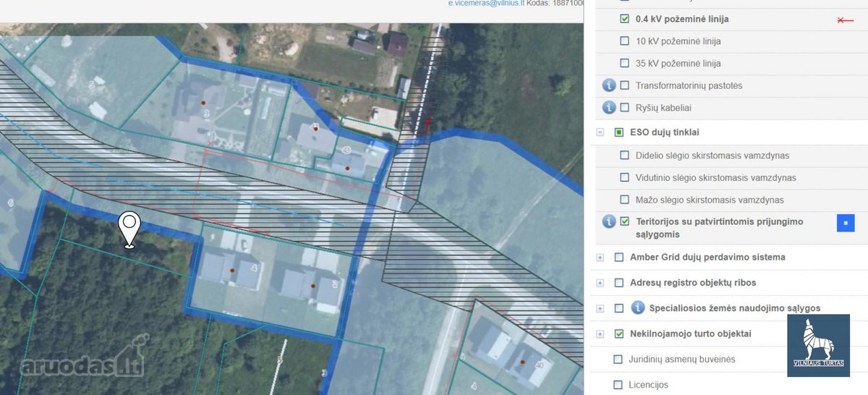Screen dimensions: 868x395
Task: Click the parcel number 40 on map
Action: (x=539, y=365)
